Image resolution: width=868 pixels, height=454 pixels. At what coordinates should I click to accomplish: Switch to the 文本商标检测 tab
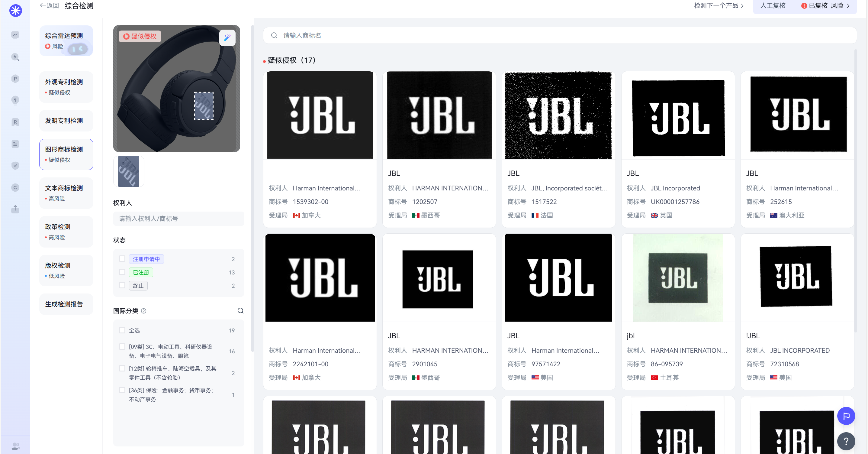pyautogui.click(x=66, y=193)
